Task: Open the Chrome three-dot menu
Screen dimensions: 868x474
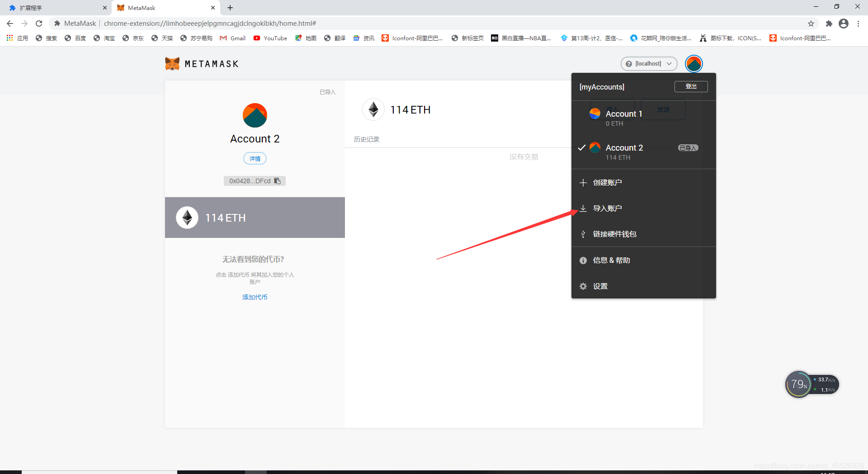Action: [858, 24]
